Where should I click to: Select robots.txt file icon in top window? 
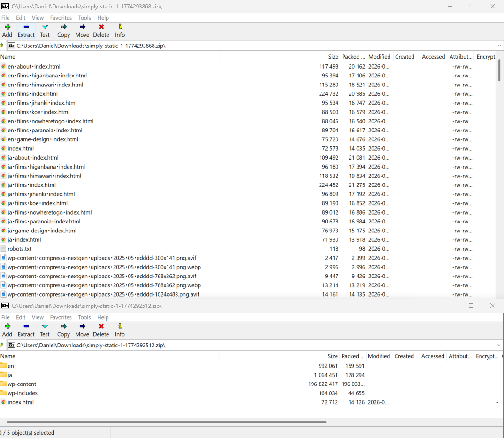4,249
